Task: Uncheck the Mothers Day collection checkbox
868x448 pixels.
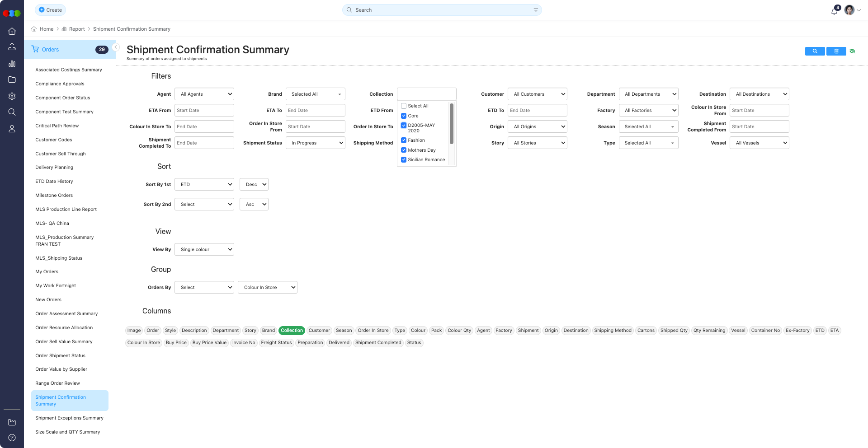Action: pyautogui.click(x=404, y=150)
